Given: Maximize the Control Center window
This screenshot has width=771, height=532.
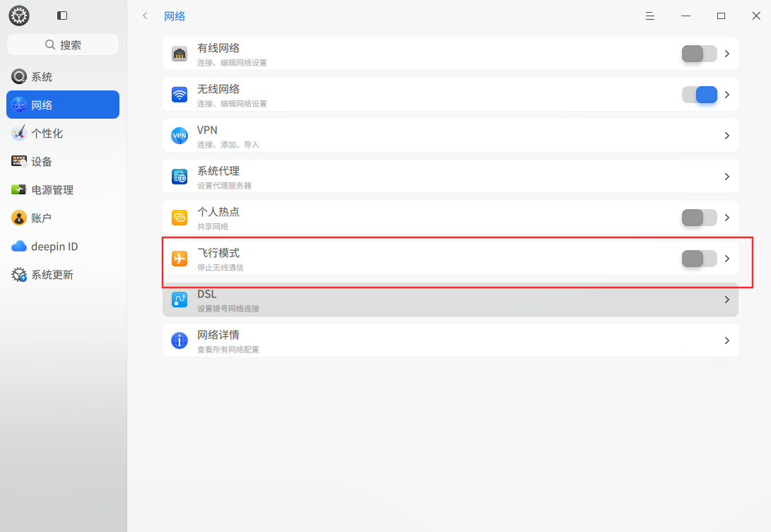Looking at the screenshot, I should [x=721, y=16].
